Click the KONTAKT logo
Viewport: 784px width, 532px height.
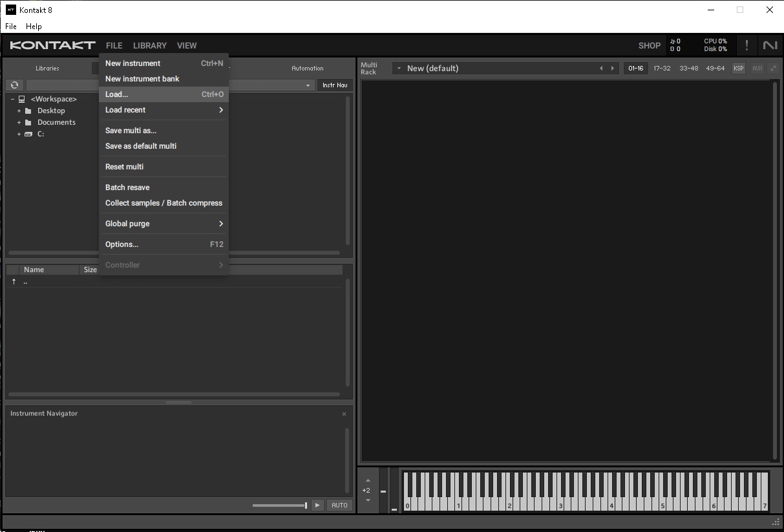click(x=52, y=45)
